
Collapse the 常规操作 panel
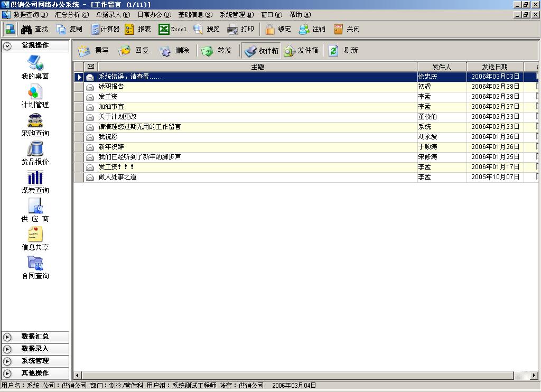35,45
